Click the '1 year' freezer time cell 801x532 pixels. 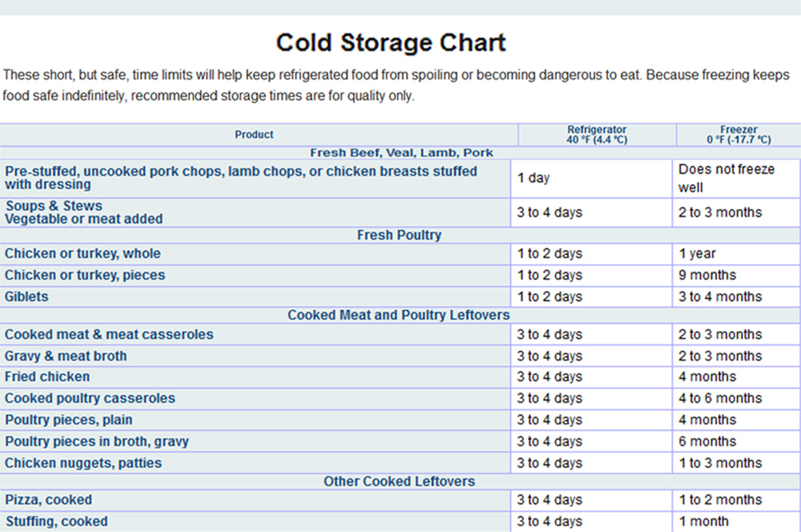[x=737, y=254]
